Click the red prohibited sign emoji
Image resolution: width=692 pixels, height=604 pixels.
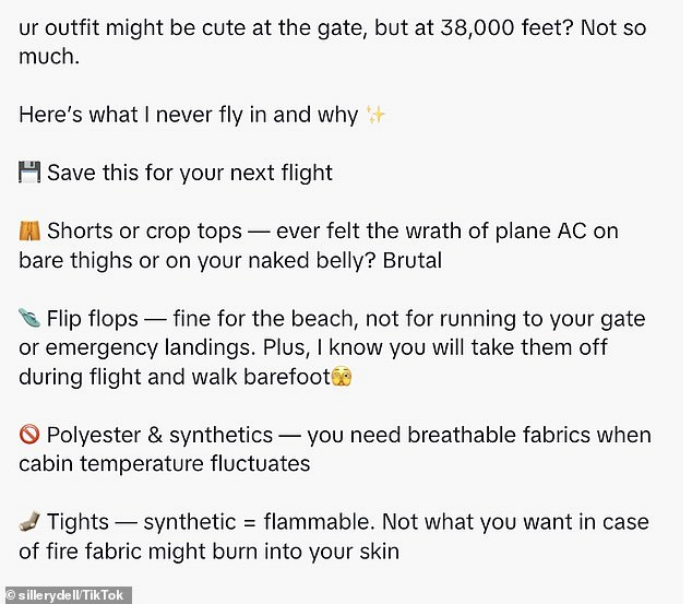pos(30,435)
